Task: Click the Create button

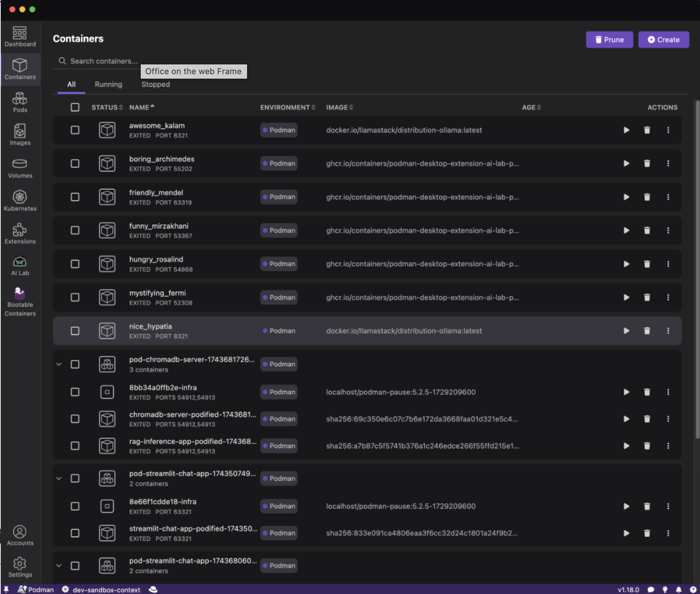Action: click(663, 40)
